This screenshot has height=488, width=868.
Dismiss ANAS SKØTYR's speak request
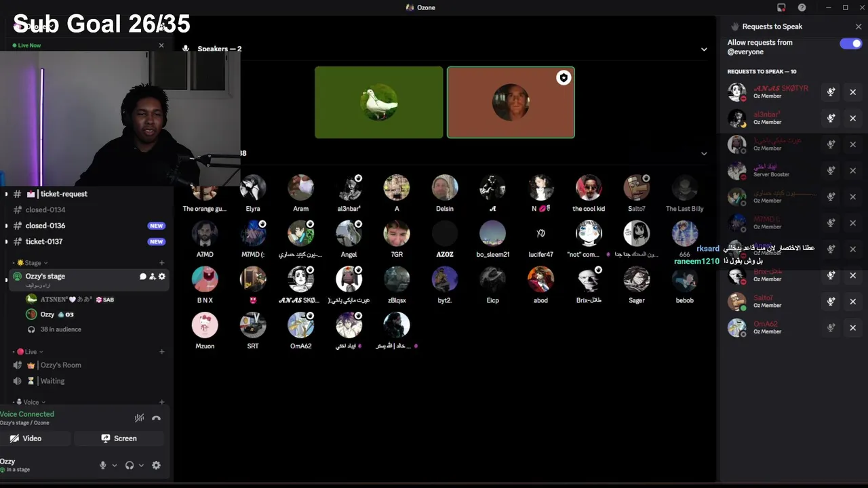pyautogui.click(x=853, y=92)
